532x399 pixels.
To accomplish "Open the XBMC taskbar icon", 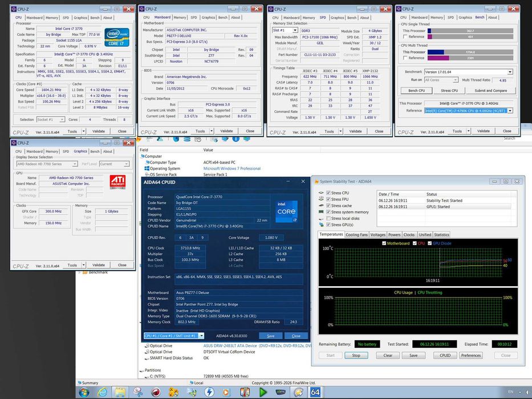I will click(280, 393).
